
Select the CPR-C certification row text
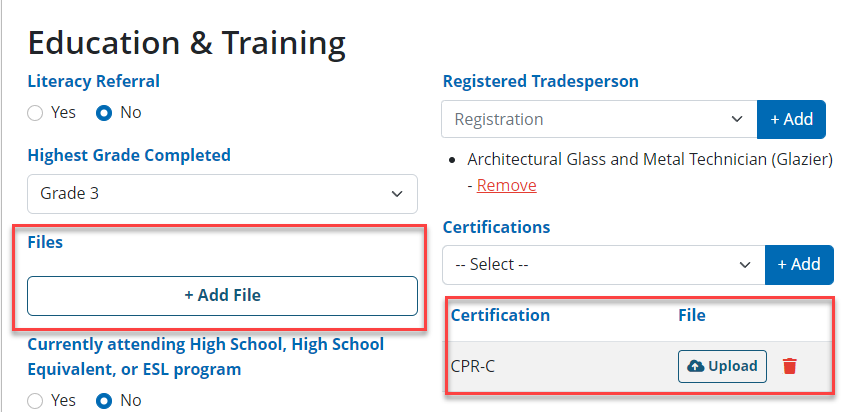pos(473,366)
